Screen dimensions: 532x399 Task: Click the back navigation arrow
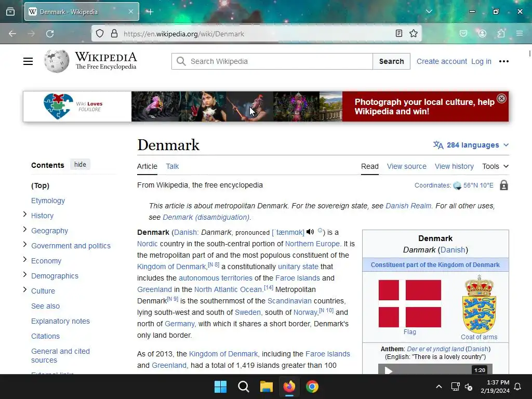pyautogui.click(x=12, y=34)
